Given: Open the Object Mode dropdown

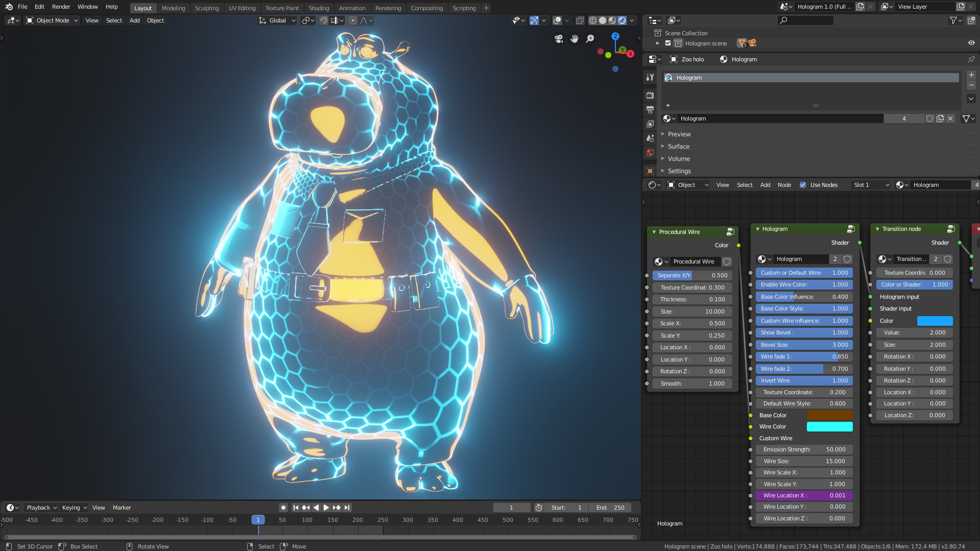Looking at the screenshot, I should (x=51, y=20).
